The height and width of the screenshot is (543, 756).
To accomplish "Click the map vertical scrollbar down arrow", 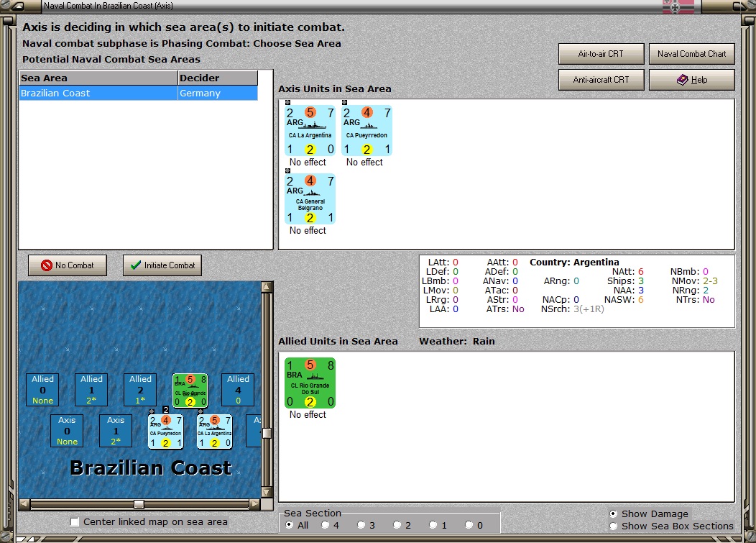I will 267,493.
